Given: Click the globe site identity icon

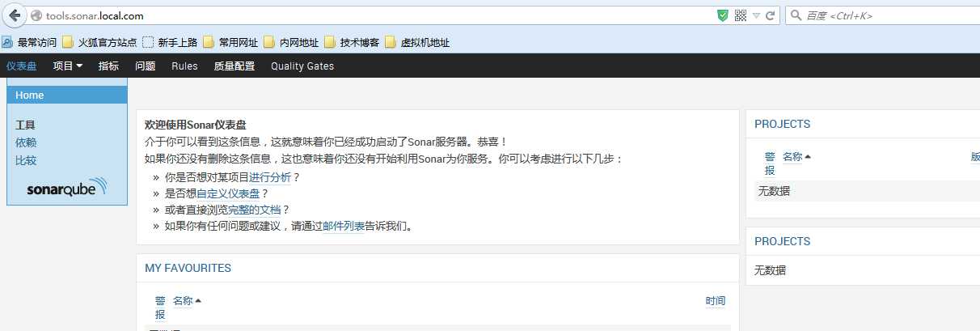Looking at the screenshot, I should click(x=36, y=15).
